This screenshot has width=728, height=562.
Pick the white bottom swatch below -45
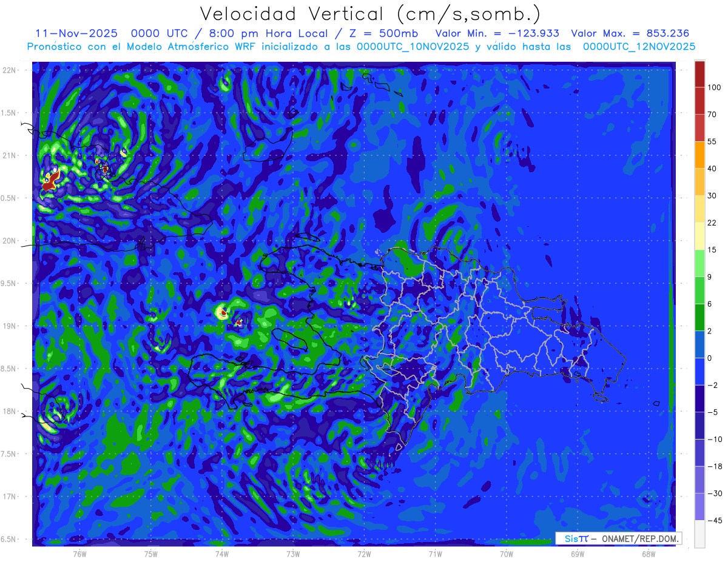pos(699,534)
